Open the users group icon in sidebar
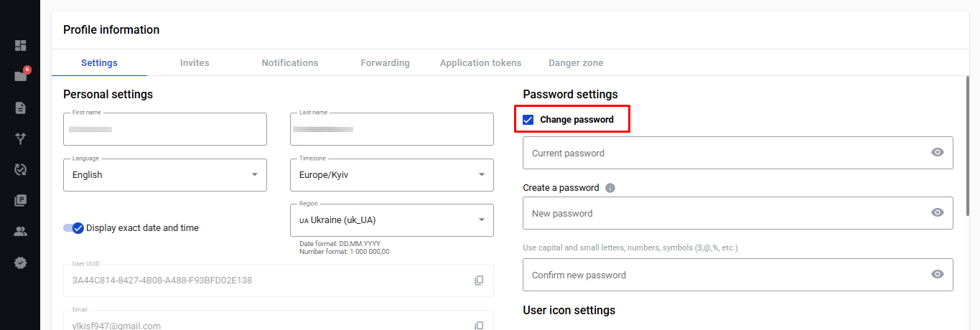Image resolution: width=980 pixels, height=330 pixels. click(x=20, y=232)
